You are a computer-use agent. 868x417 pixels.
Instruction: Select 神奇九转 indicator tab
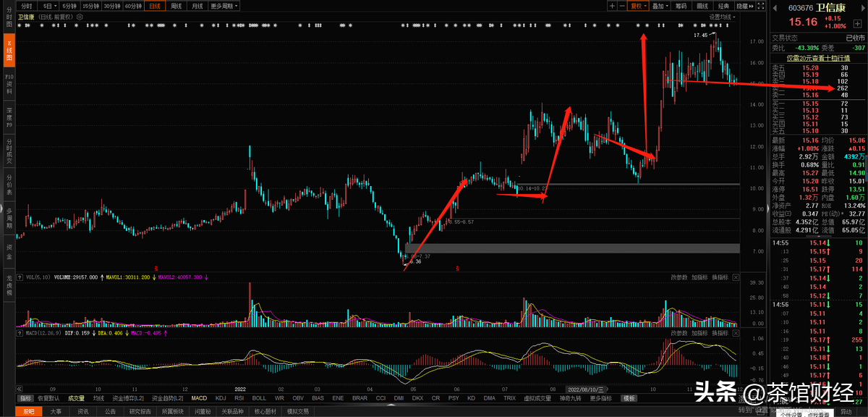571,398
